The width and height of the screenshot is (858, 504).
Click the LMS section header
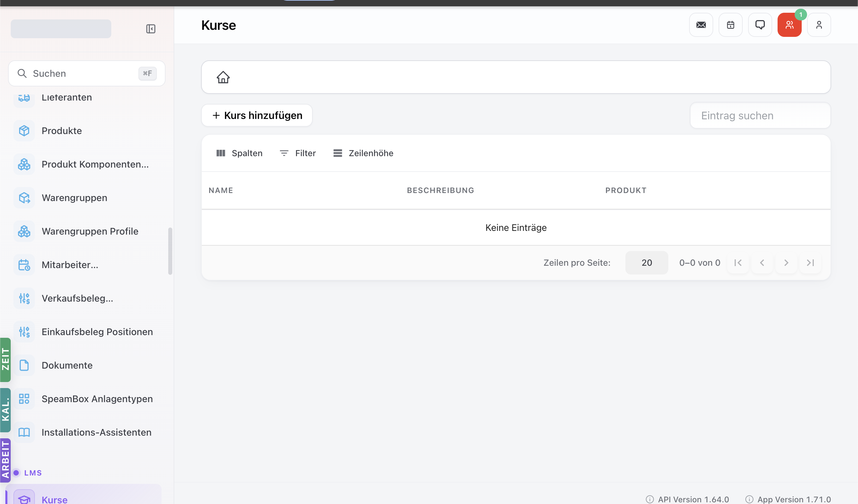(x=33, y=473)
